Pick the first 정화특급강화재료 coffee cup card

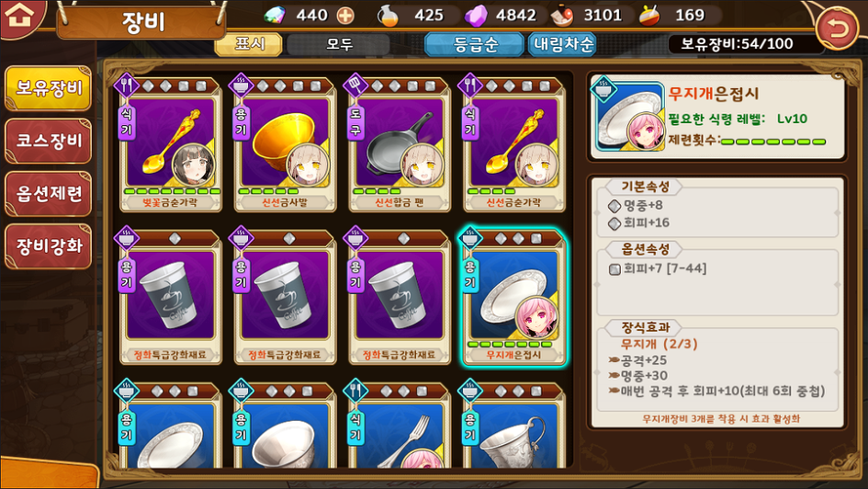click(171, 296)
